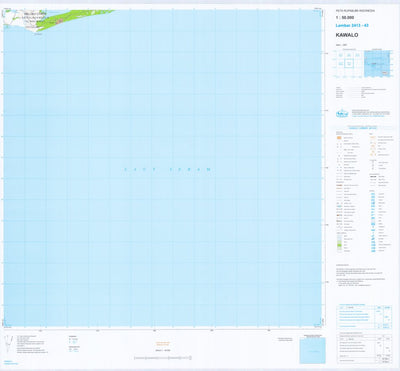Click the Bakosurtanal agency logo
Screen dimensions: 400x371
[342, 113]
